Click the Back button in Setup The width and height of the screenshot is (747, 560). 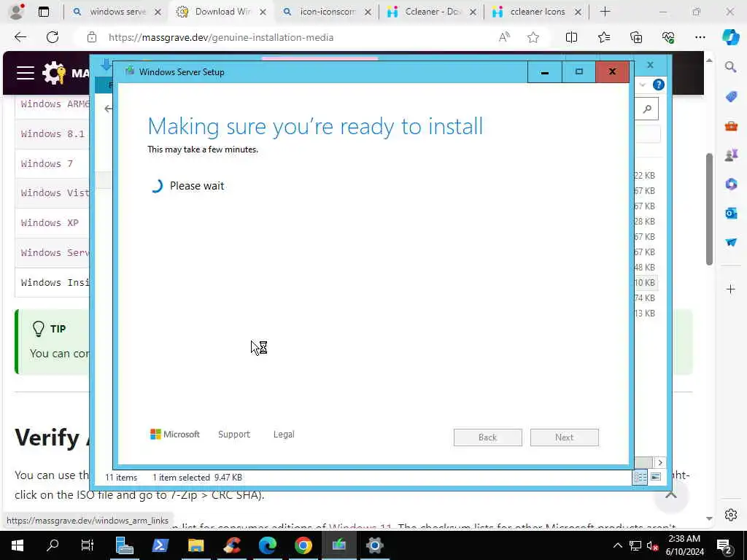(487, 437)
